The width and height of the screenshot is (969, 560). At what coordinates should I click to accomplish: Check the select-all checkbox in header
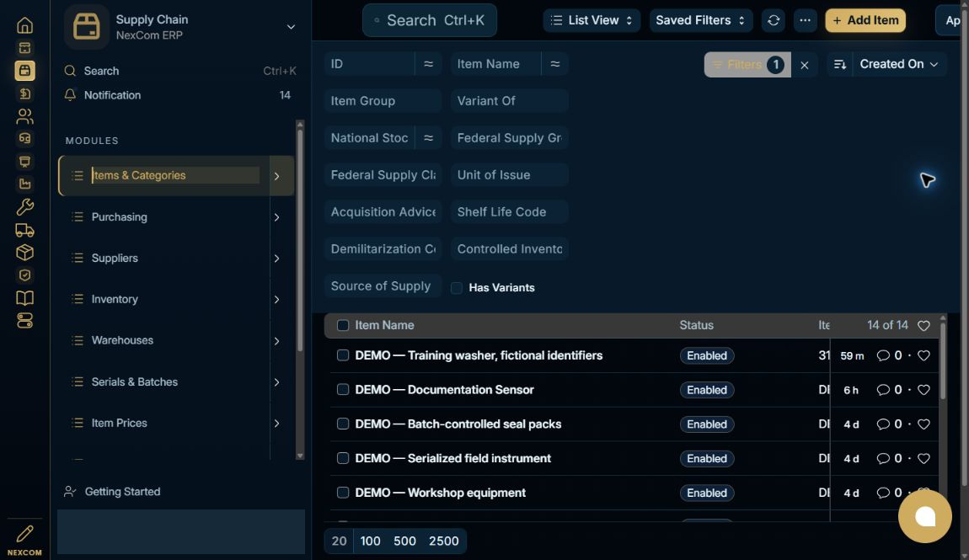click(x=343, y=325)
